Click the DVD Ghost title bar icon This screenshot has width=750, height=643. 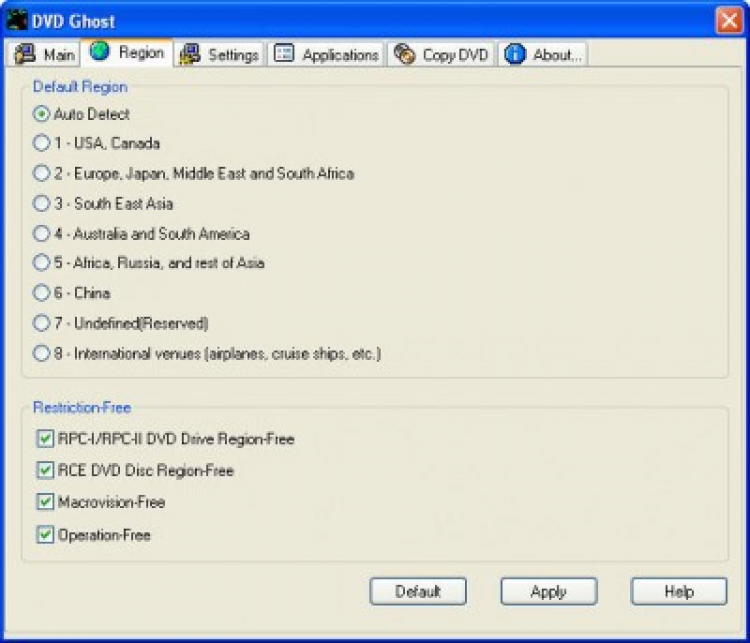pos(17,21)
